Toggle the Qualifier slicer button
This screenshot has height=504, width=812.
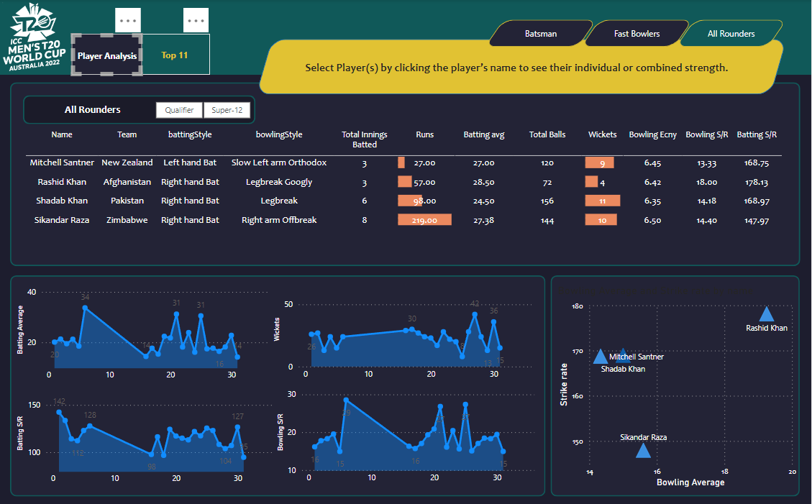[179, 110]
